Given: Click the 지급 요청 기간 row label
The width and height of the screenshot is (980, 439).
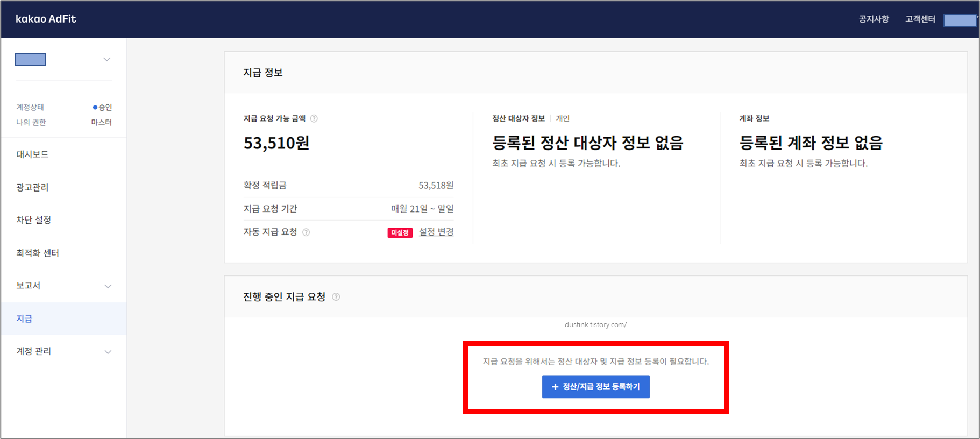Looking at the screenshot, I should (x=271, y=209).
